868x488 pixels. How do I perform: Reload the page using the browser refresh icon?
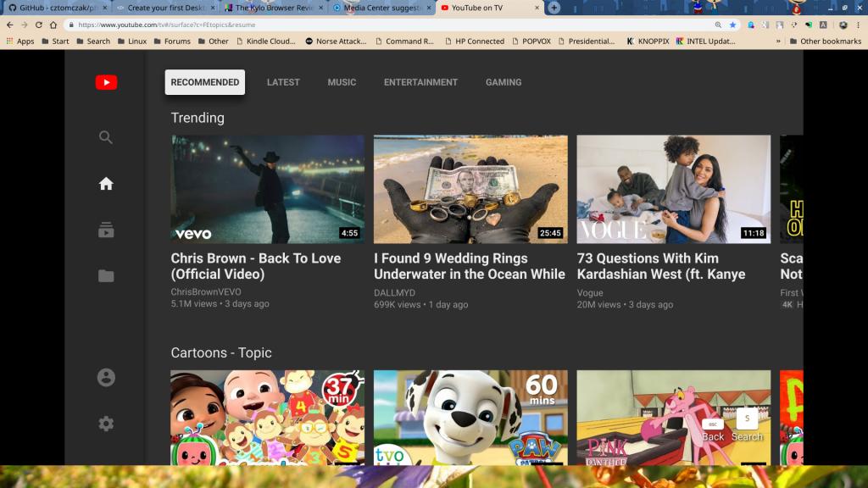click(38, 25)
